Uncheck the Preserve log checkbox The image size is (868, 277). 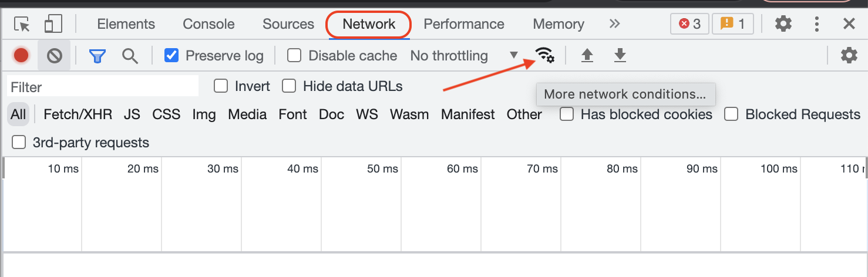pos(171,56)
